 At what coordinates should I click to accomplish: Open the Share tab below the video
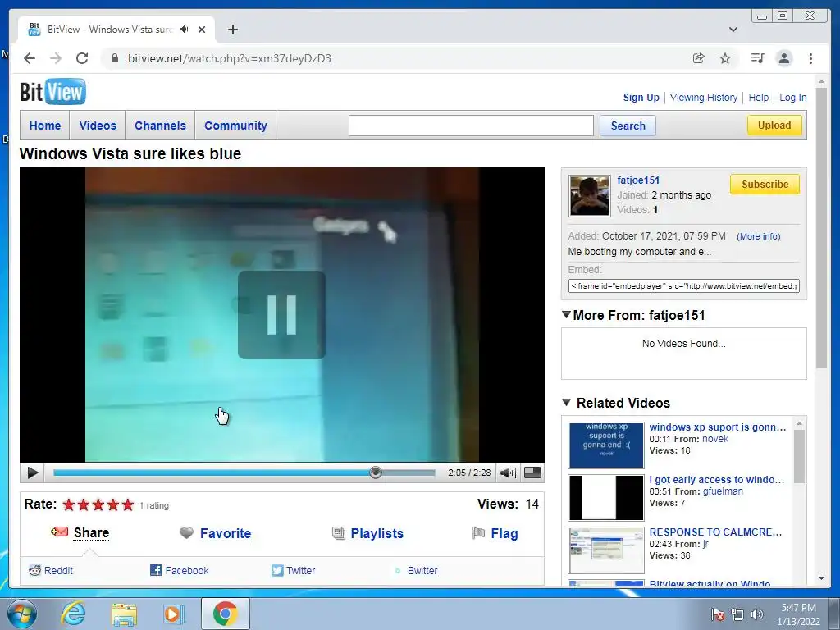click(x=91, y=532)
